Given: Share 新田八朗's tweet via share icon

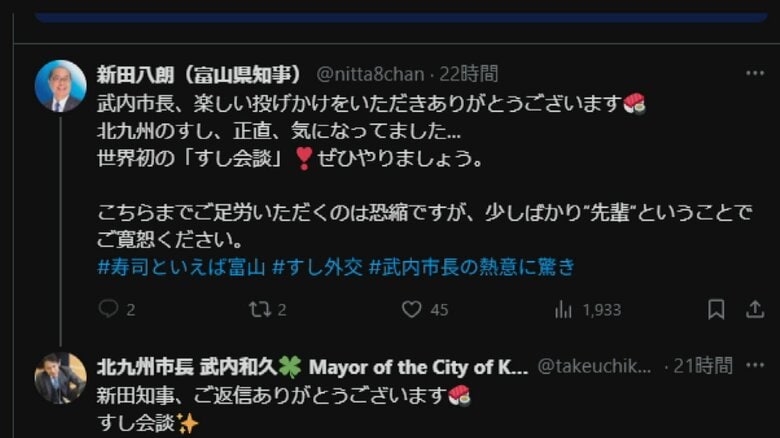Looking at the screenshot, I should [755, 309].
